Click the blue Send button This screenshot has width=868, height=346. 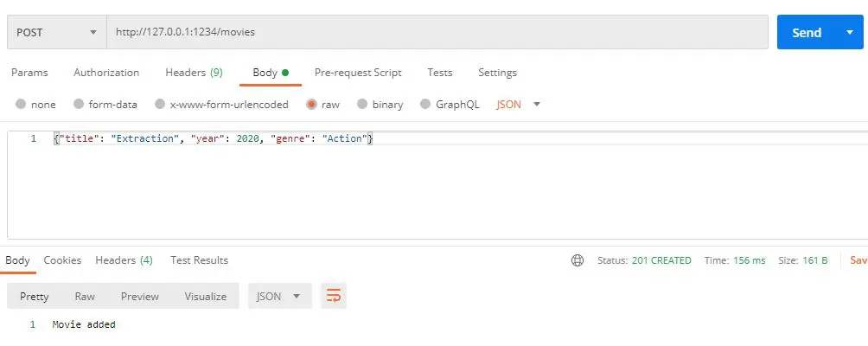[x=806, y=33]
